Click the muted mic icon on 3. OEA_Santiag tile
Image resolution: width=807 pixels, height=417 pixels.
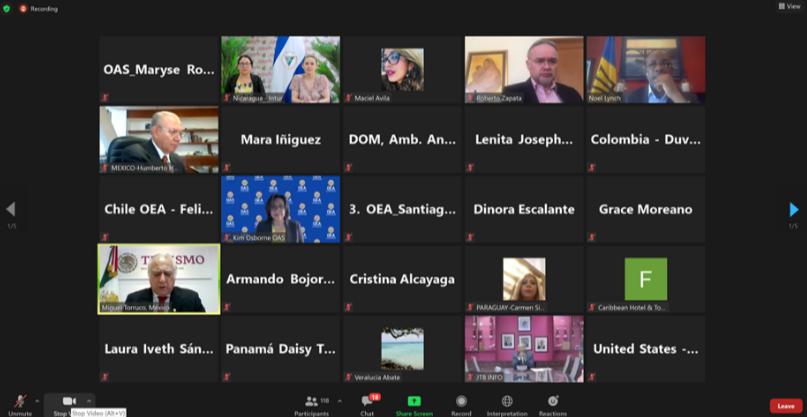[x=349, y=237]
